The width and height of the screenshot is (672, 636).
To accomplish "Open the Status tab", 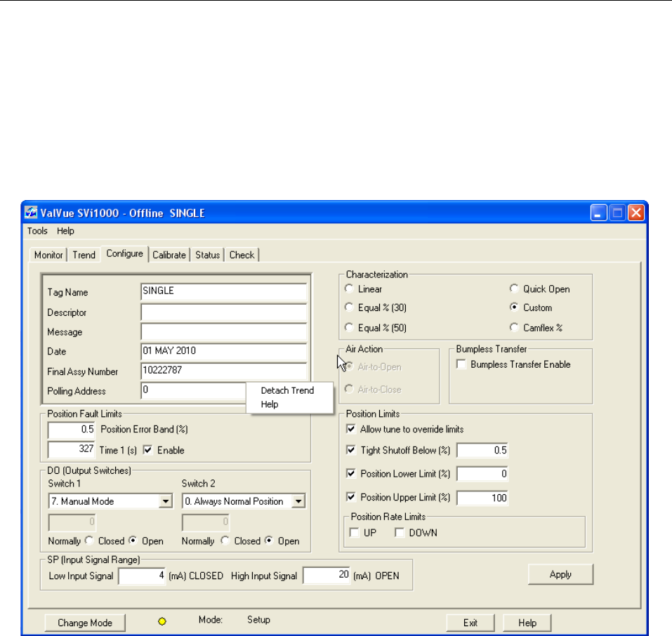I will coord(207,255).
